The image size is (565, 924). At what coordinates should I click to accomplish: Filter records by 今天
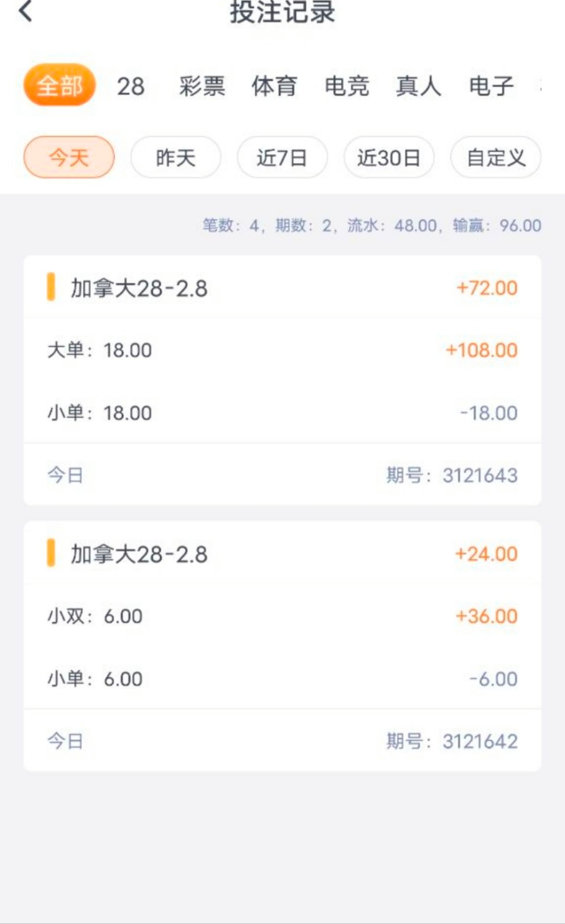point(69,157)
